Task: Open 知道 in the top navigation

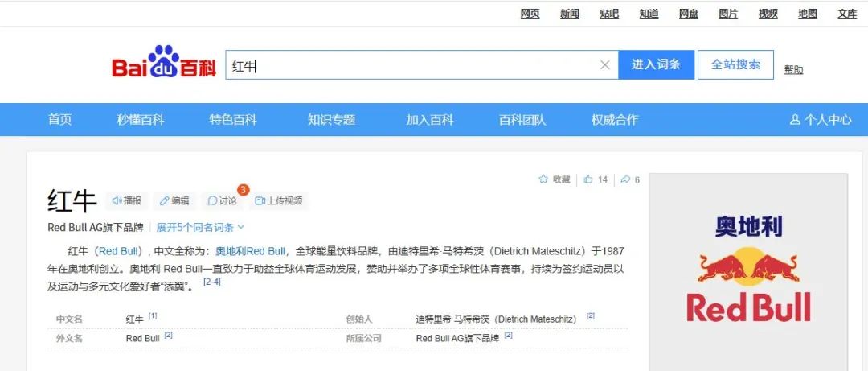Action: point(649,14)
